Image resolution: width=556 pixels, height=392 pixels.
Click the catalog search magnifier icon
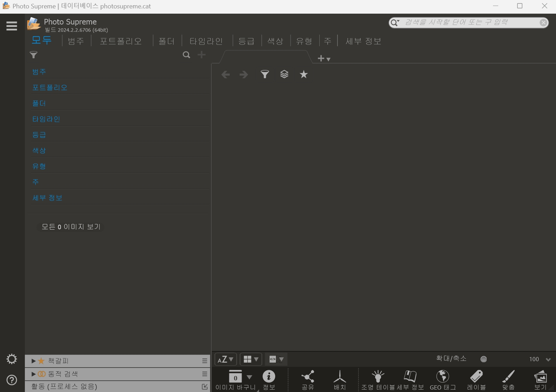tap(187, 55)
